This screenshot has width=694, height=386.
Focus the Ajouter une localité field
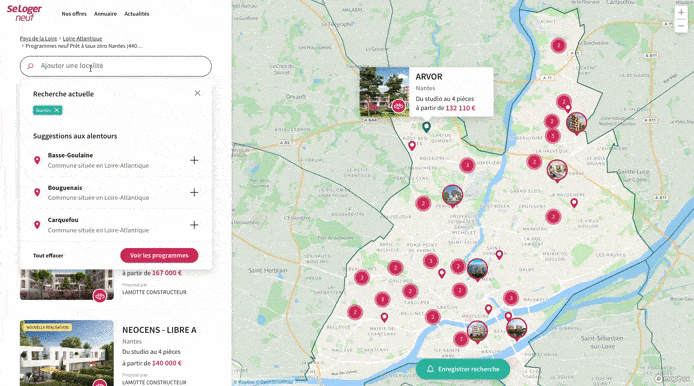116,66
